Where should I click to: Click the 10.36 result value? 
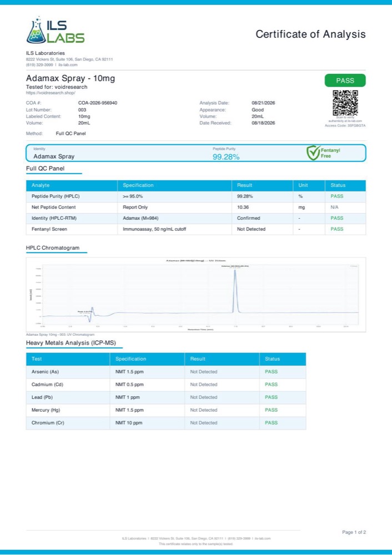tap(243, 207)
